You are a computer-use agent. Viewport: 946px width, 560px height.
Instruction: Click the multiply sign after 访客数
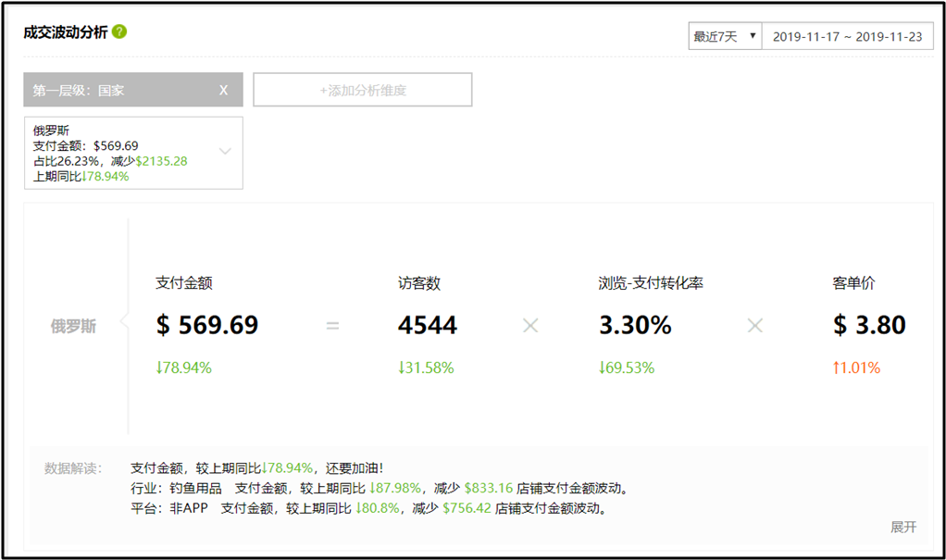pyautogui.click(x=530, y=326)
